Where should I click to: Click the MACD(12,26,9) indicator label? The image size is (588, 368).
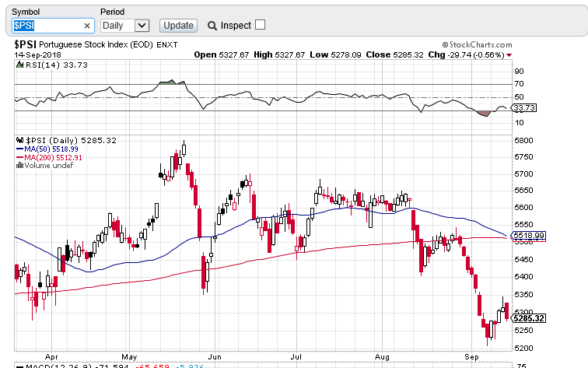coord(58,366)
